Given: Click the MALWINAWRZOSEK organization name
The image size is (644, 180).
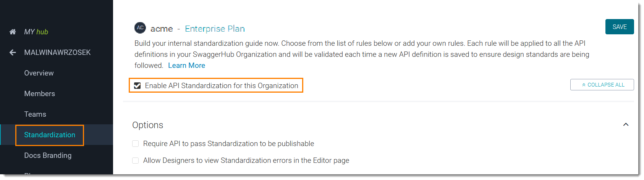Looking at the screenshot, I should 57,53.
